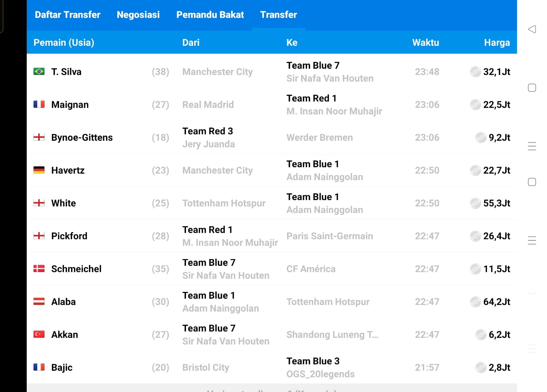Select the Pickford player name

click(x=69, y=236)
